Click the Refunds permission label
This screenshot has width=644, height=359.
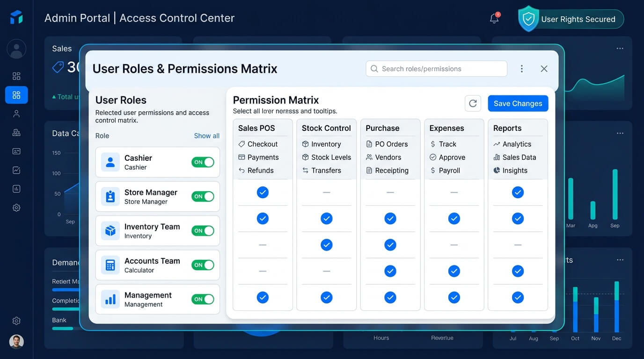coord(260,170)
